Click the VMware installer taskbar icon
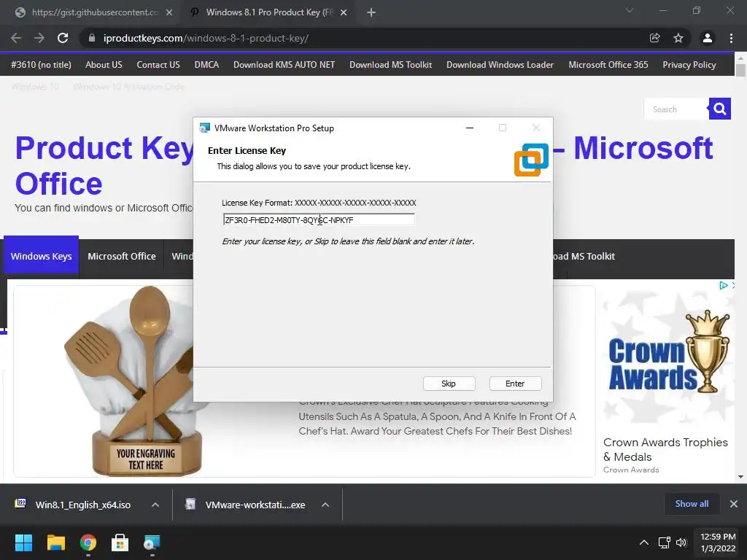Viewport: 747px width, 560px height. click(x=152, y=542)
